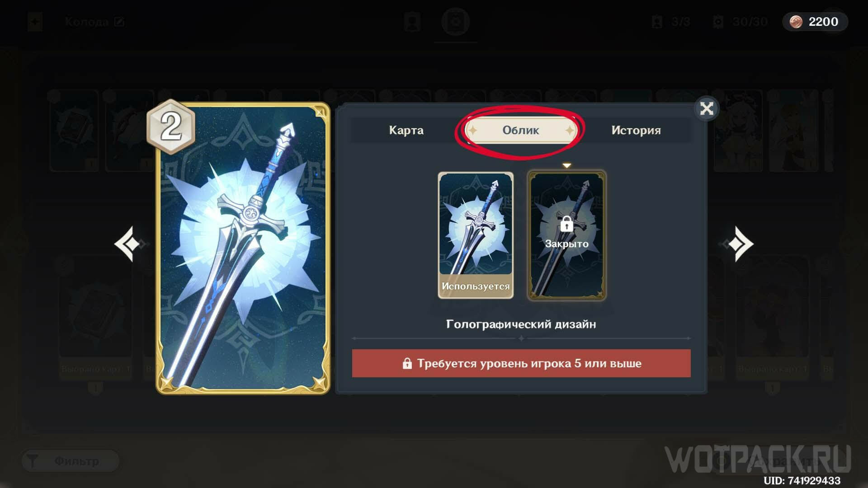Viewport: 868px width, 488px height.
Task: Click the coin currency icon
Action: 796,22
